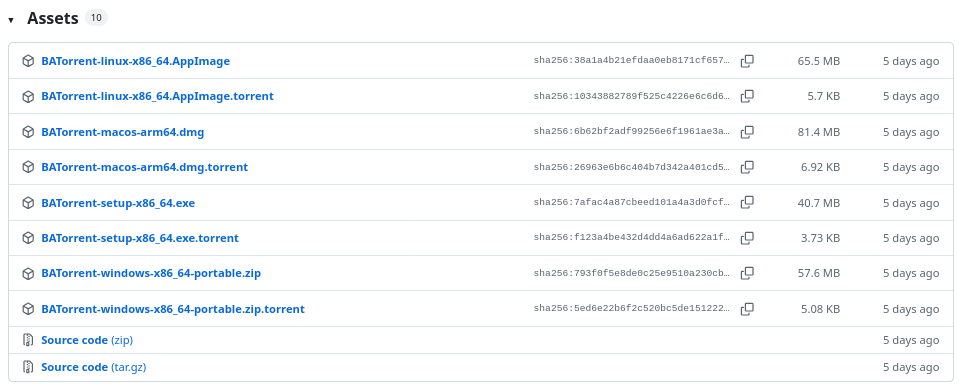Click the 81.4 MB file size

pos(818,131)
